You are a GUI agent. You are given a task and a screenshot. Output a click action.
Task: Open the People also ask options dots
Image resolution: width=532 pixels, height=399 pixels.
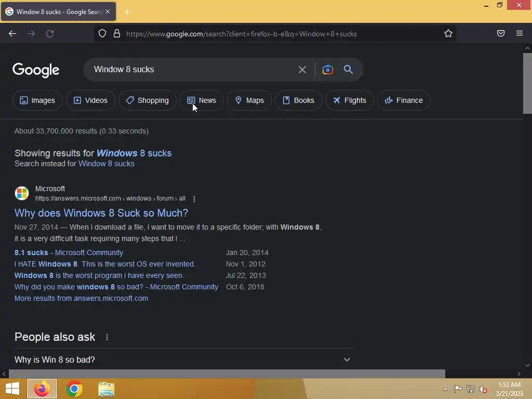coord(107,337)
